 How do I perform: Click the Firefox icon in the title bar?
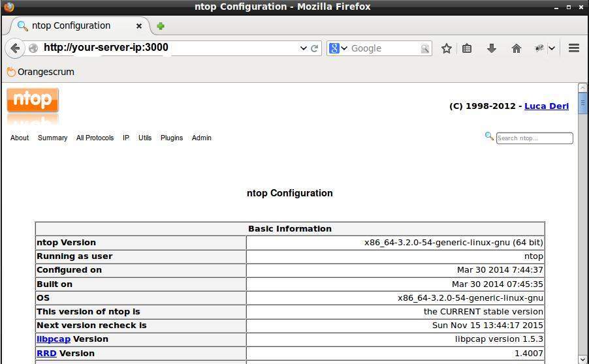(x=8, y=7)
